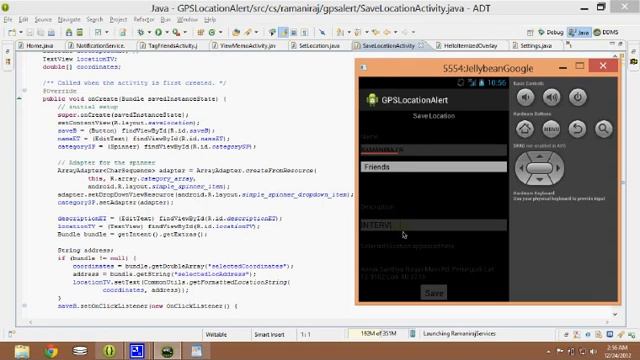
Task: Click the Open Type toolbar icon
Action: click(x=236, y=32)
